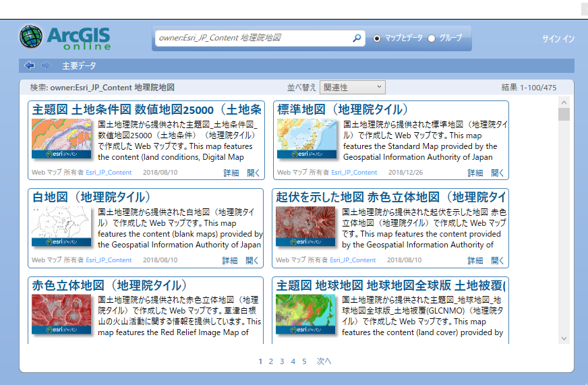Go to results page 3

tap(282, 361)
